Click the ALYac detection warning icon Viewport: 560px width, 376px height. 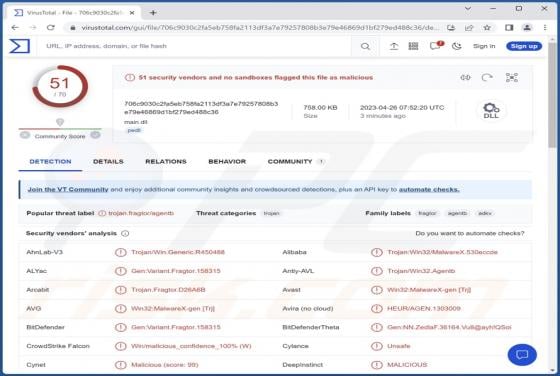point(121,271)
